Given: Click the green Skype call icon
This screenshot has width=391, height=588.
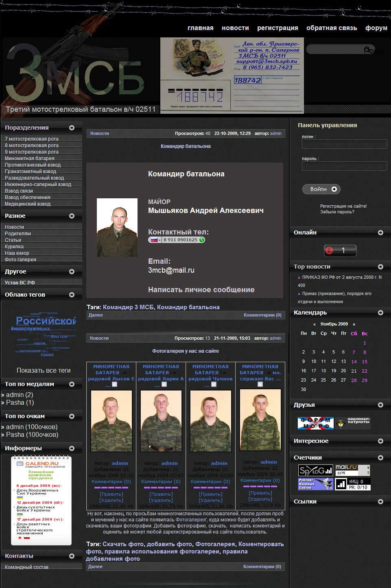Looking at the screenshot, I should pos(202,240).
